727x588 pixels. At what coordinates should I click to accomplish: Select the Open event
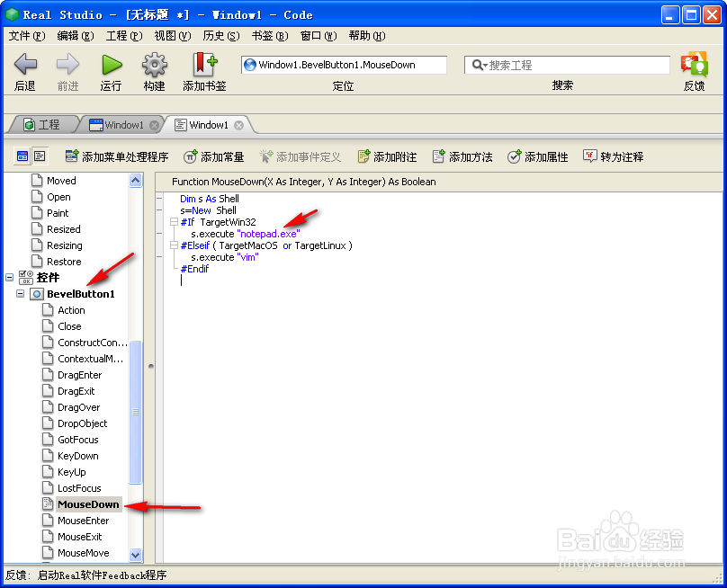tap(58, 197)
